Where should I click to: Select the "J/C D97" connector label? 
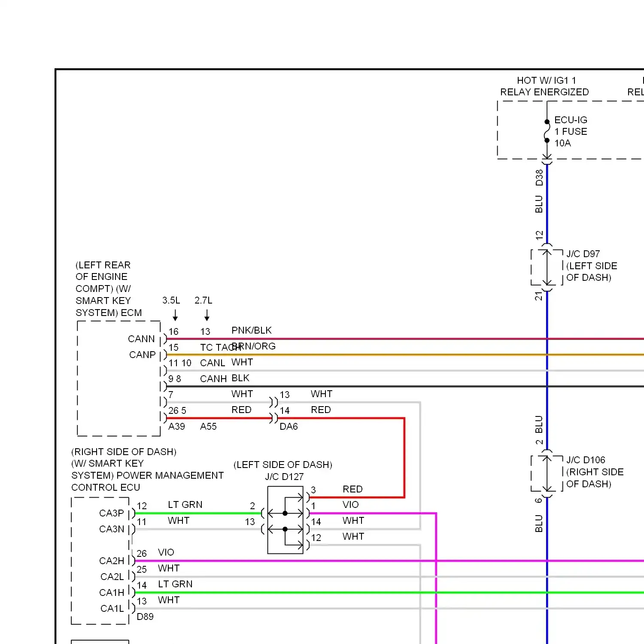tap(583, 254)
